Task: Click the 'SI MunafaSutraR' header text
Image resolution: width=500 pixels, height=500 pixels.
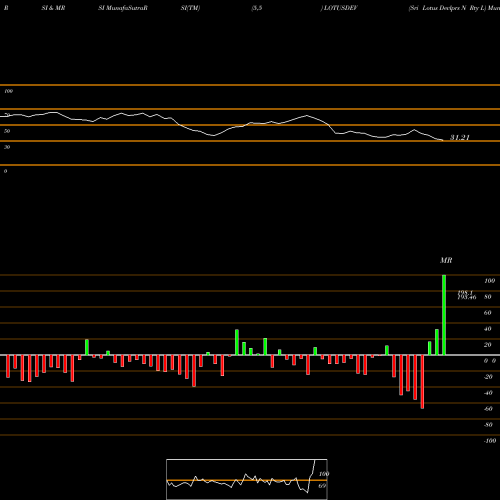Action: 123,8
